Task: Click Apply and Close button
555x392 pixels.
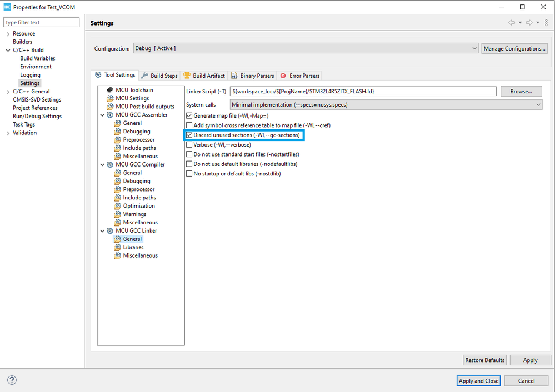Action: (478, 381)
